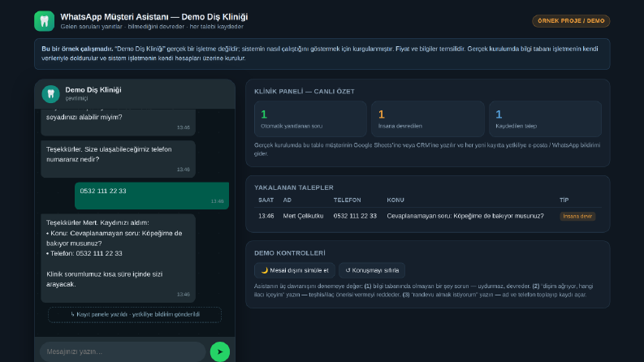This screenshot has height=362, width=644.
Task: Click the "SAAT" column header
Action: 266,200
